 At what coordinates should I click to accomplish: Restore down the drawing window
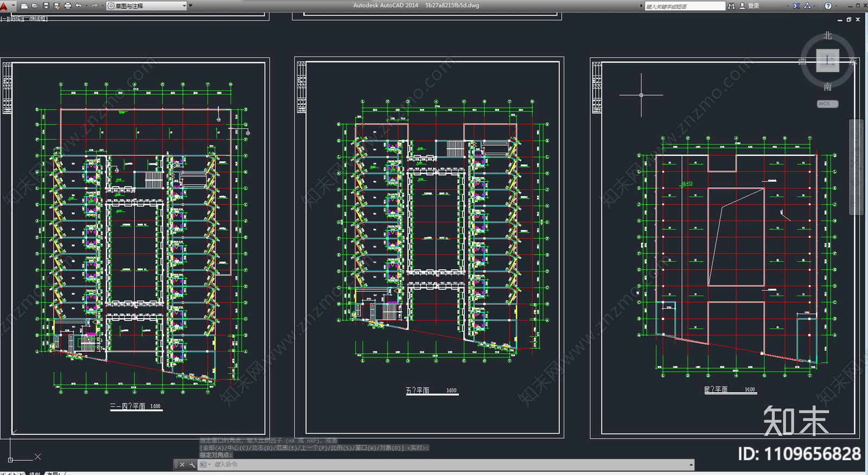[x=849, y=20]
